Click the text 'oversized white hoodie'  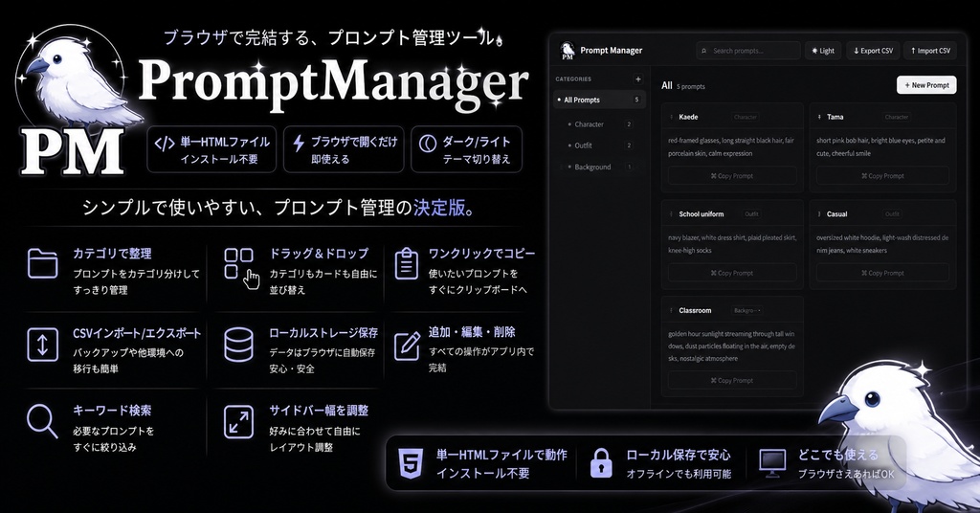coord(848,237)
